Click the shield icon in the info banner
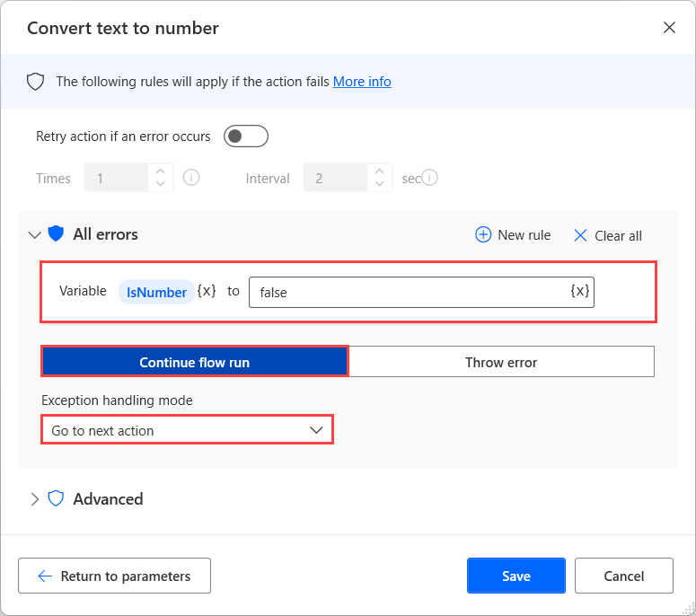Viewport: 696px width, 616px height. coord(36,82)
